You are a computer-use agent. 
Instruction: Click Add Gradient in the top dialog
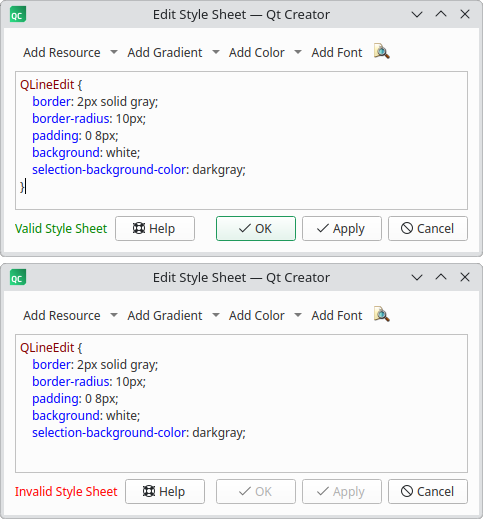pos(165,53)
